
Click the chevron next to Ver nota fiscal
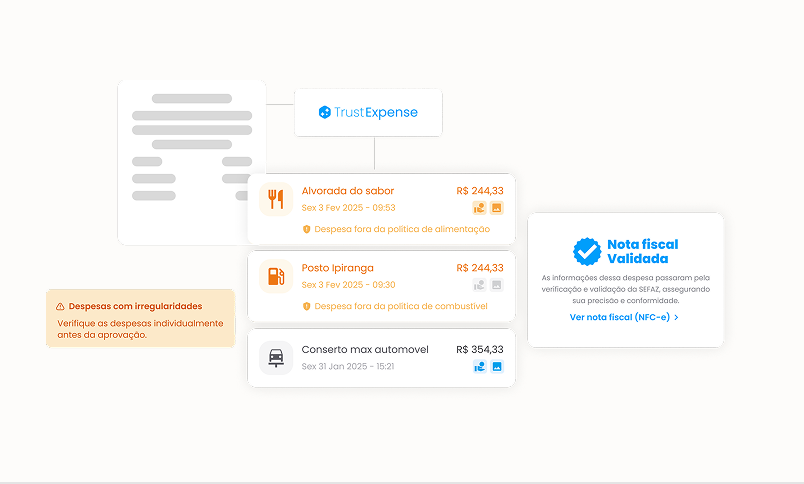coord(677,317)
